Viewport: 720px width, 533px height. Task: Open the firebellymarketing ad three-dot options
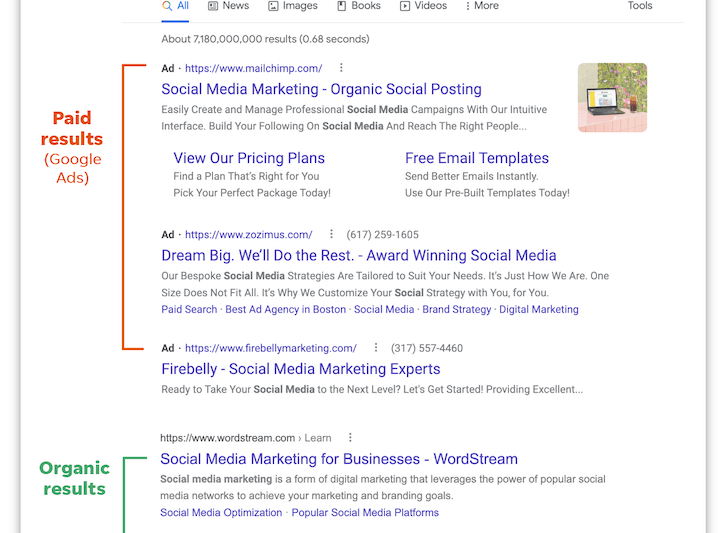376,348
